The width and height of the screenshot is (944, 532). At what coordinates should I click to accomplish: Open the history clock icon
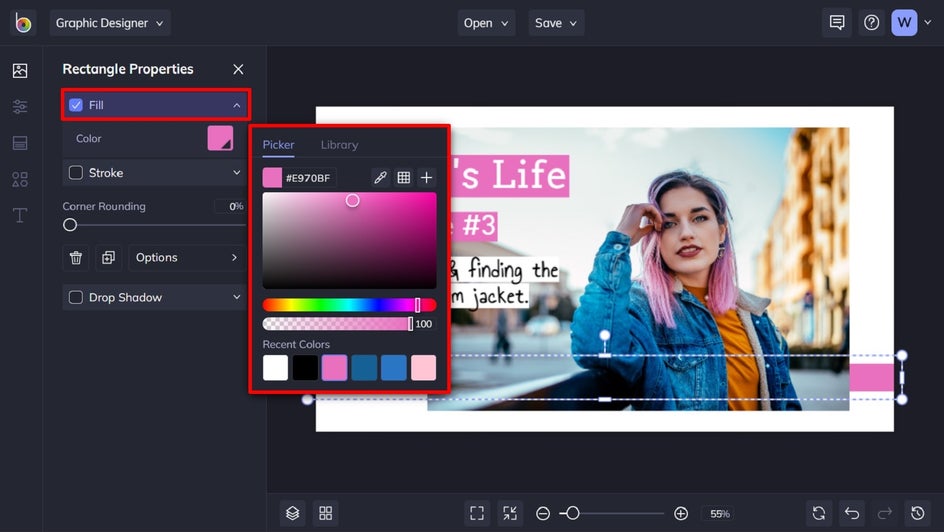tap(918, 513)
